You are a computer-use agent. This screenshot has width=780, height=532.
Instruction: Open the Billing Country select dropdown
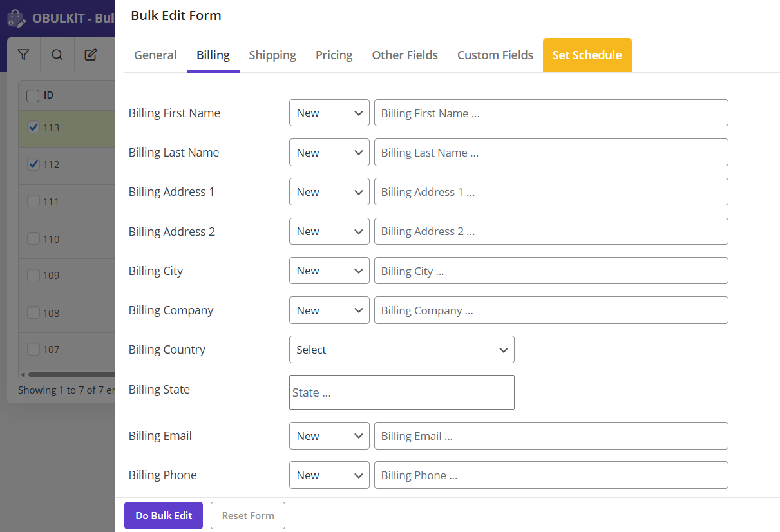[x=401, y=350]
